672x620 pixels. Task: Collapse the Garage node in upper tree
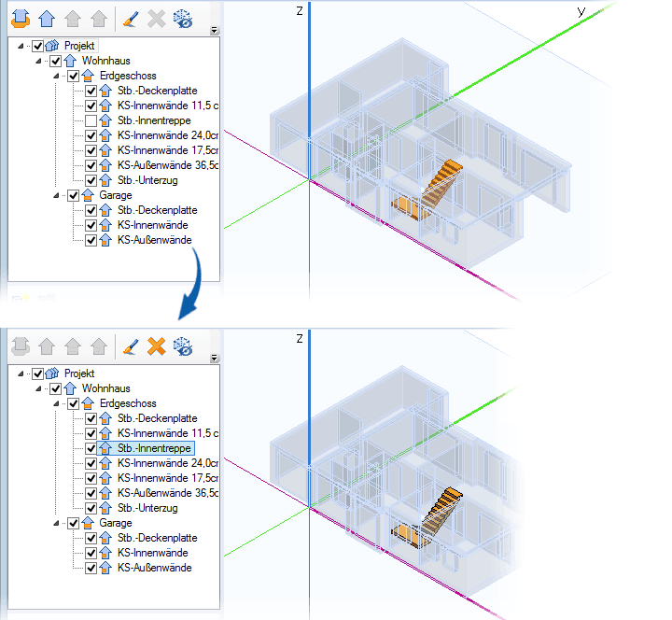[x=56, y=195]
